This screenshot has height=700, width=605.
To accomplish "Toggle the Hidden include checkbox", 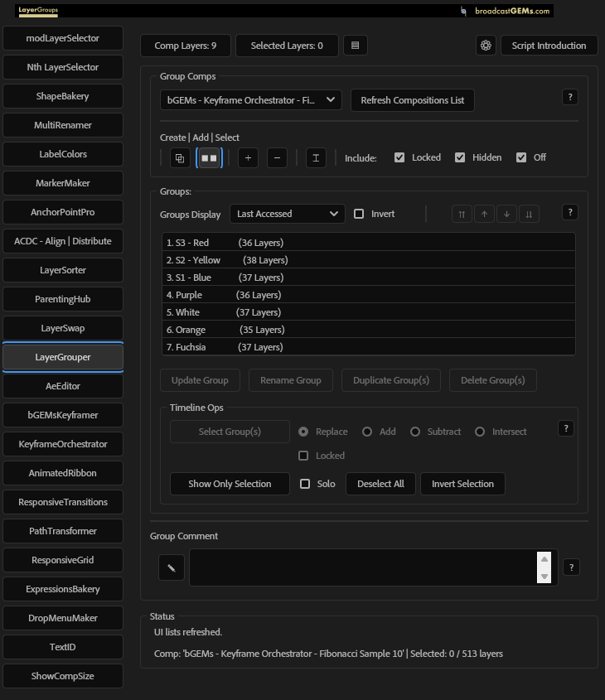I will point(460,157).
